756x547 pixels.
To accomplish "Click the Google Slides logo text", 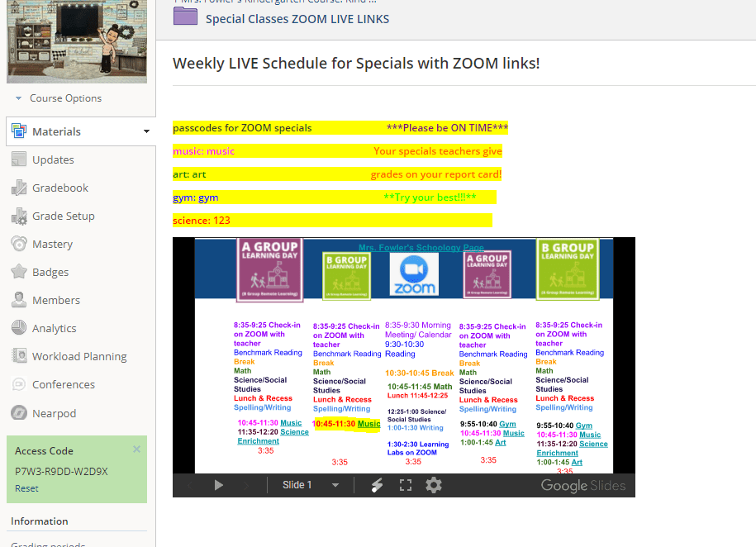I will (583, 485).
